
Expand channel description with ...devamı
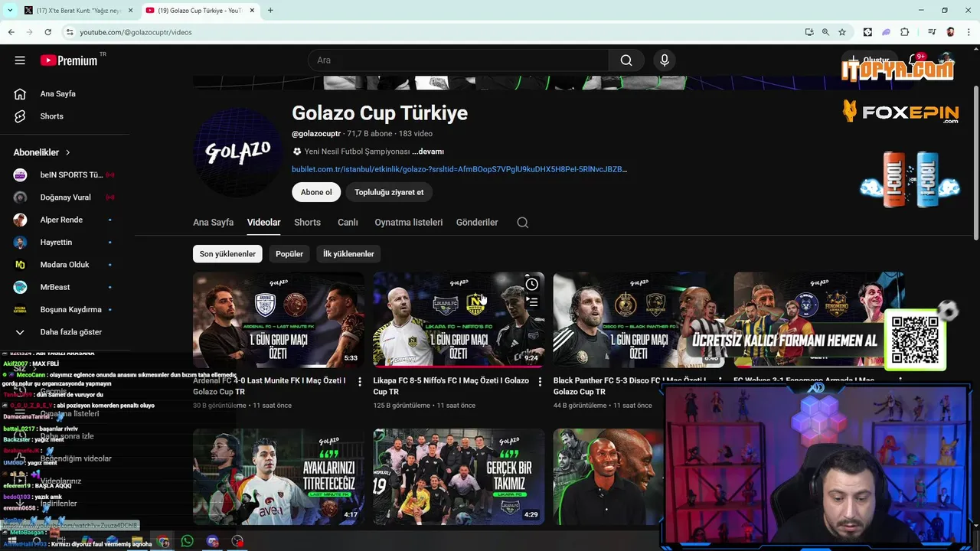(428, 152)
